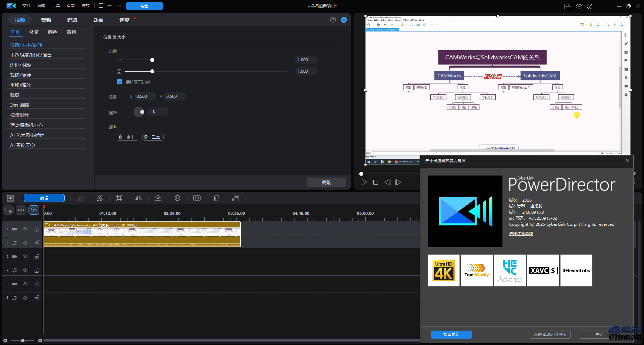644x345 pixels.
Task: Expand advanced options via the 高级 button
Action: click(x=326, y=182)
